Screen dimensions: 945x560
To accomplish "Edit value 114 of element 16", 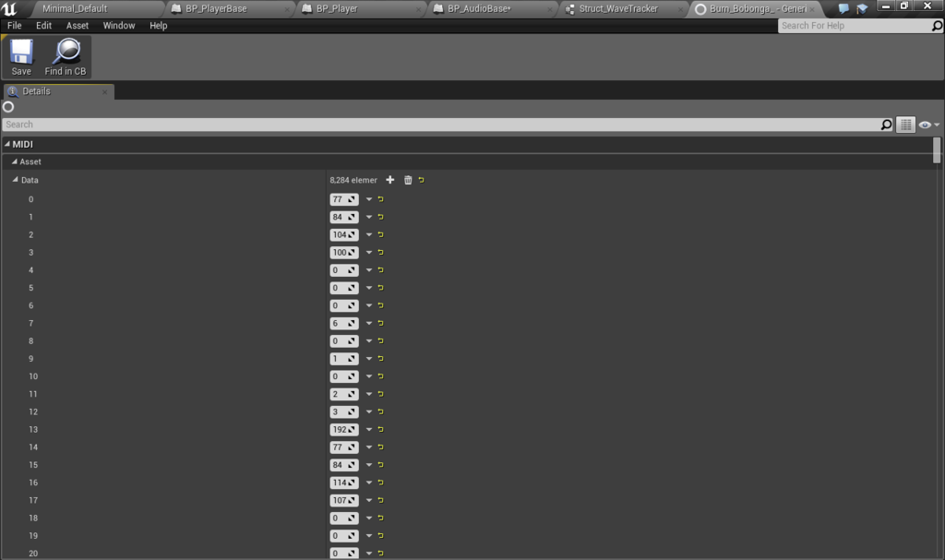I will pos(344,483).
